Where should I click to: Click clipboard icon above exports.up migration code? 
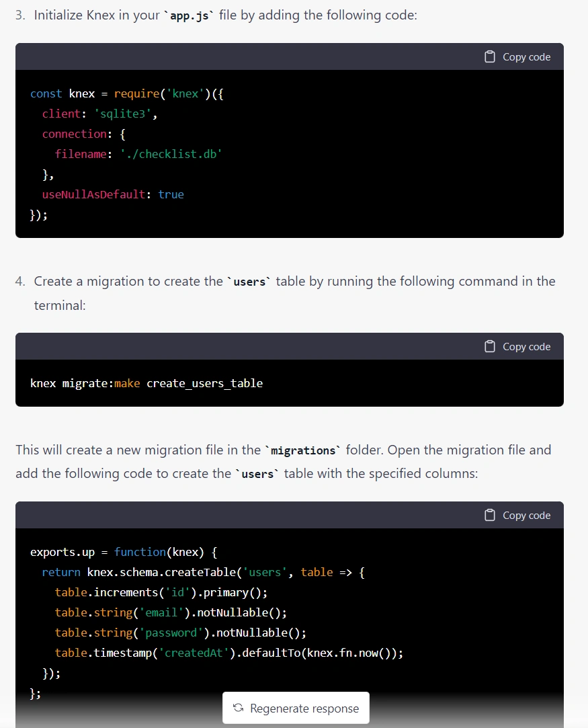coord(490,515)
